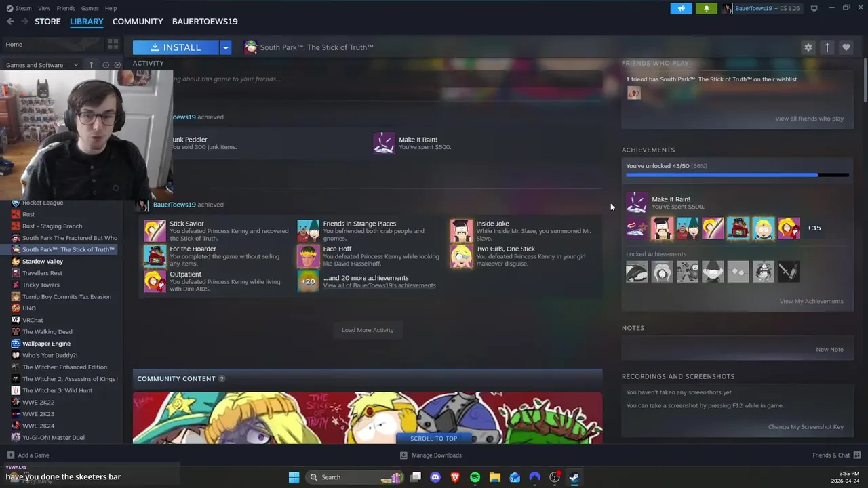The height and width of the screenshot is (488, 868).
Task: Open the Friends menu
Action: click(66, 8)
